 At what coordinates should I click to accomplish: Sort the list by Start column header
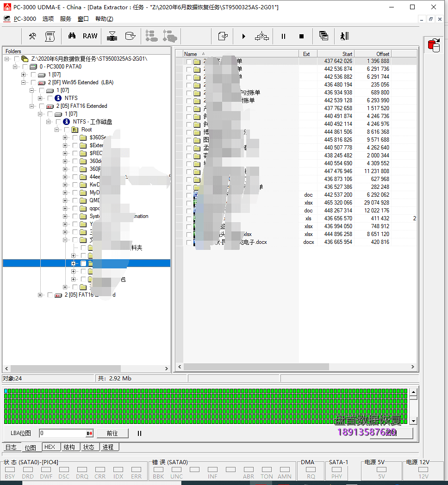(336, 54)
